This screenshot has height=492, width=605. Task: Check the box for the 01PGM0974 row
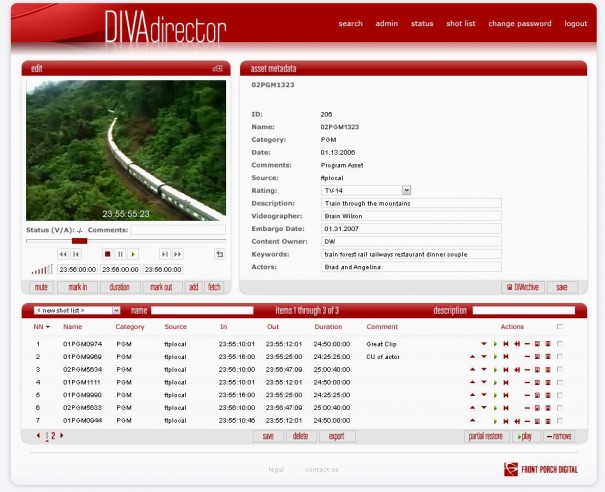point(560,343)
